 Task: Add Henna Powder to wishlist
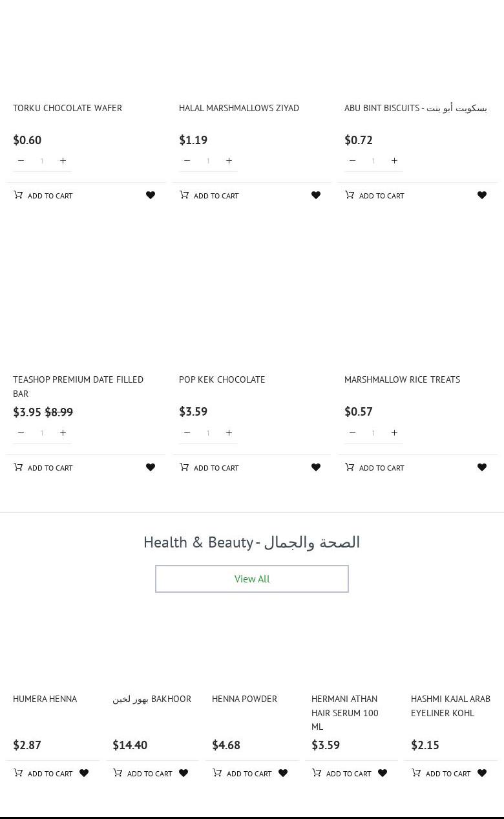click(x=283, y=773)
